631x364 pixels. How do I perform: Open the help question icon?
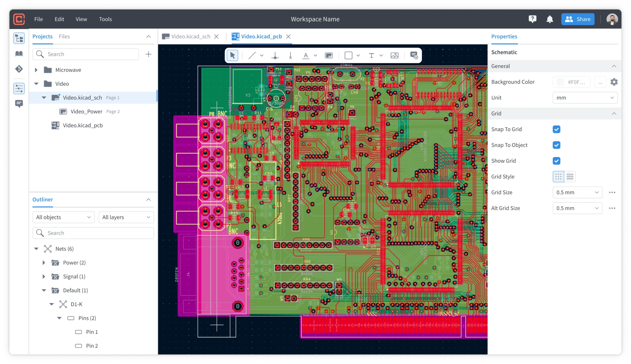533,19
